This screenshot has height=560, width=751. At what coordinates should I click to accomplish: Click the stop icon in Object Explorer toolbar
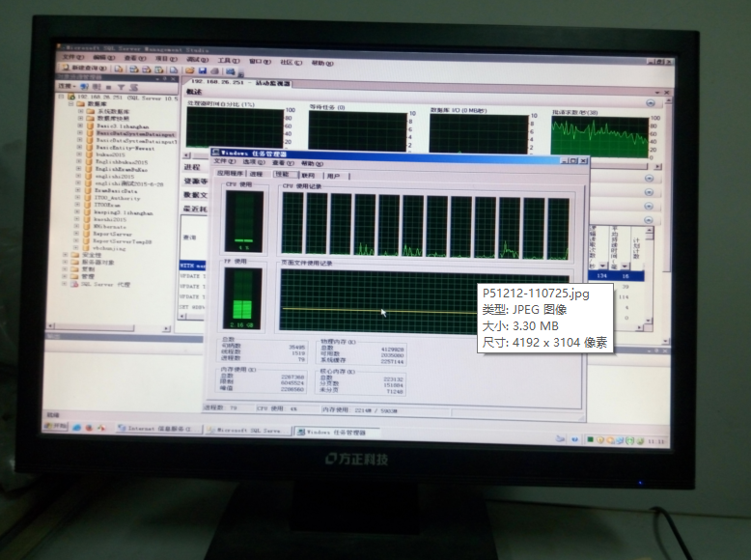109,87
